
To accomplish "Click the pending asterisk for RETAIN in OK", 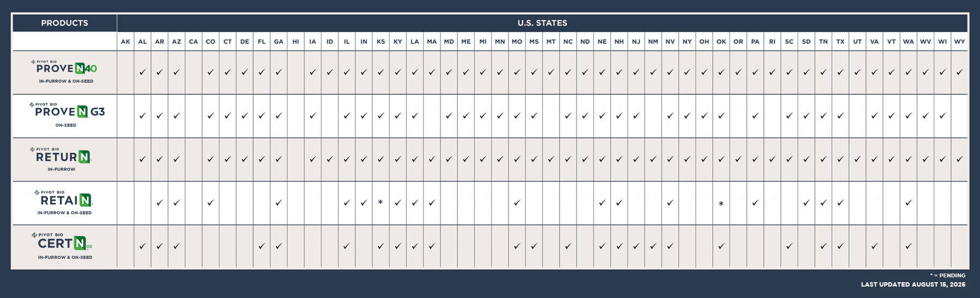I will (721, 204).
